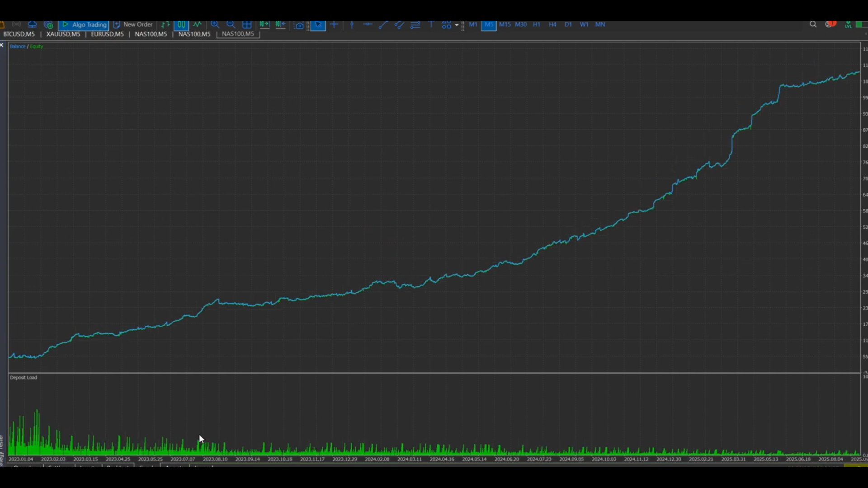Set timeframe to M15
This screenshot has height=488, width=868.
[x=505, y=24]
